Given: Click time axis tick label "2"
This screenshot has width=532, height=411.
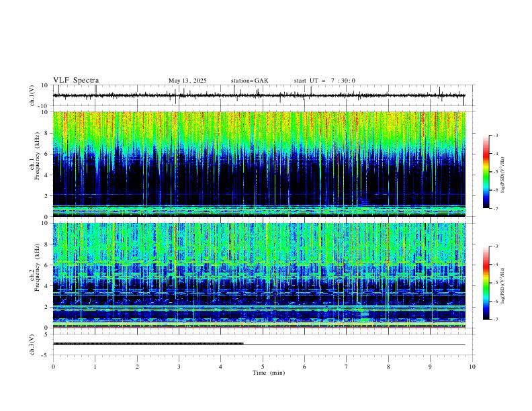Looking at the screenshot, I should [137, 367].
